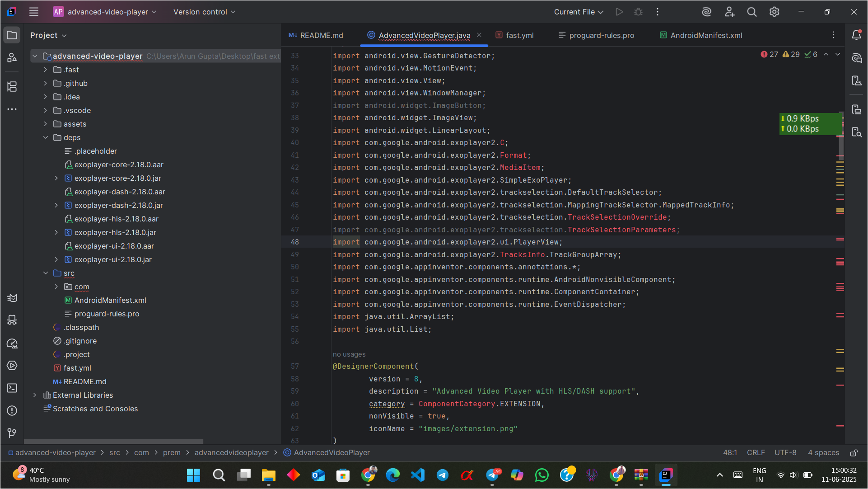The image size is (868, 489).
Task: Collapse advanced-video-player root node
Action: [x=34, y=56]
